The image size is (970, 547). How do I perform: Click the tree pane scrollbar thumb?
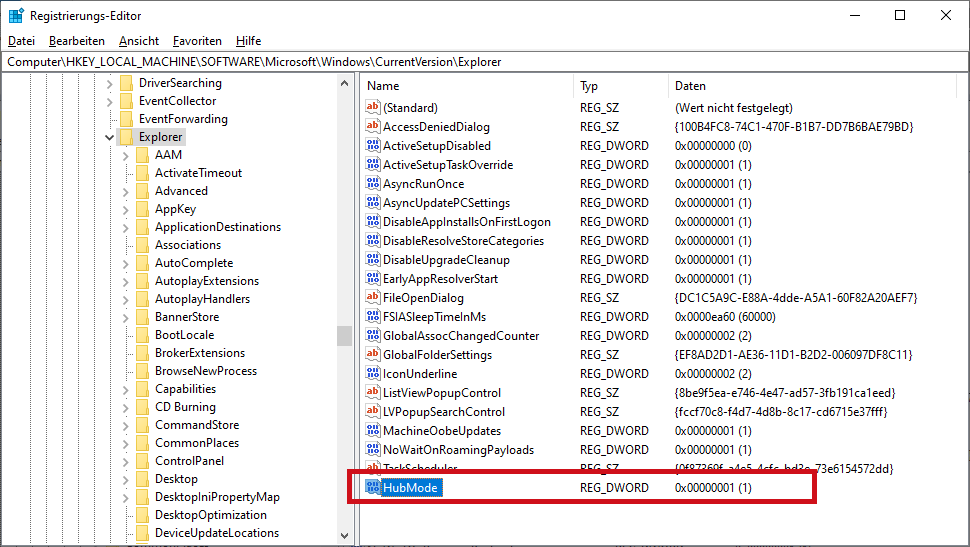point(345,335)
